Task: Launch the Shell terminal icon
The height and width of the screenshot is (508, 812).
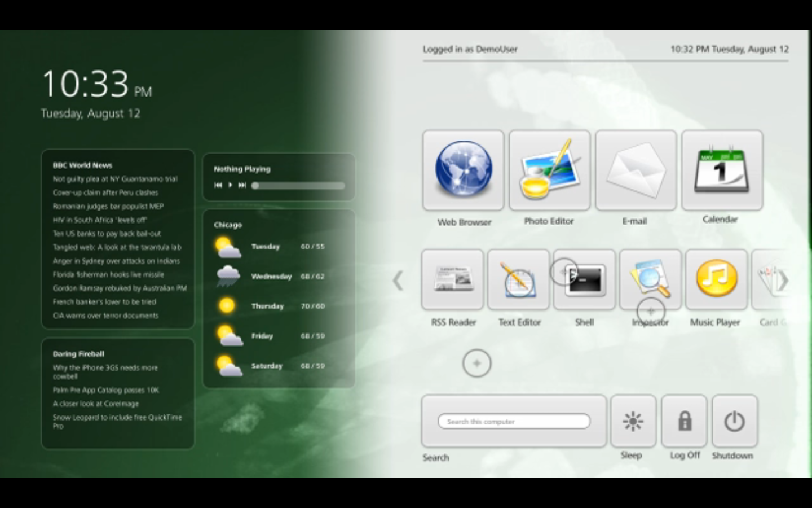Action: click(x=584, y=279)
